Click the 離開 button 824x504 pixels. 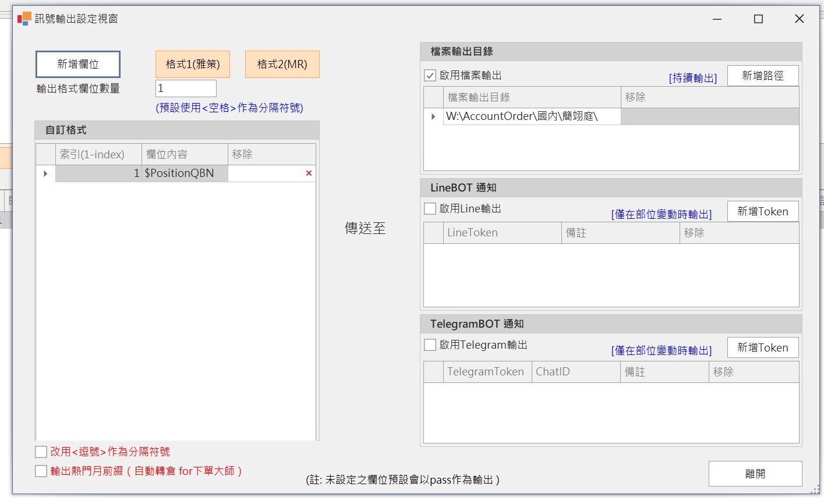(755, 474)
